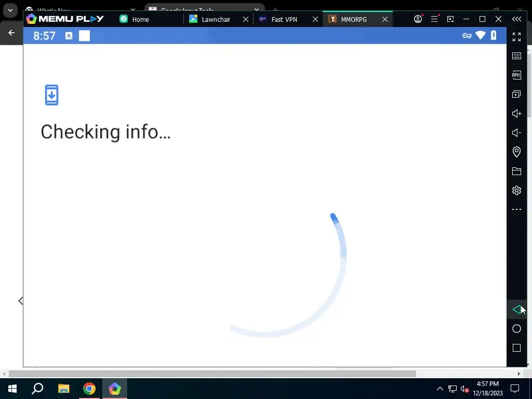This screenshot has height=399, width=532.
Task: Click the MEmu Play taskbar icon
Action: (115, 389)
